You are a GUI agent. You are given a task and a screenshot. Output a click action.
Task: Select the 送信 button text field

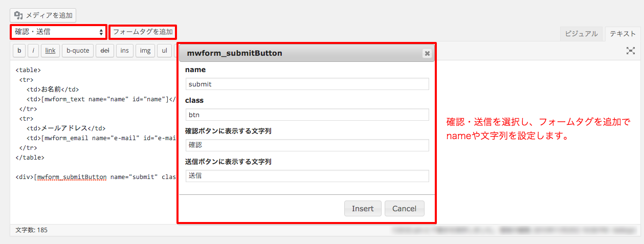tap(307, 176)
